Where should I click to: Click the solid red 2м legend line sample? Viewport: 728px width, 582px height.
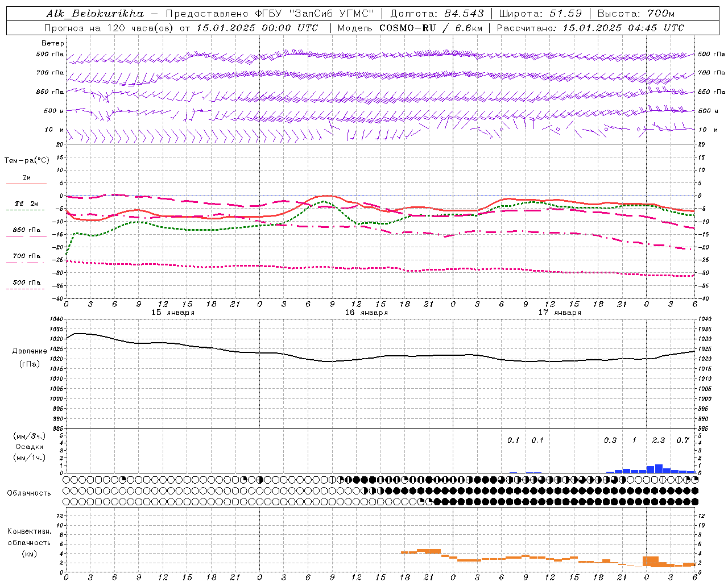[x=26, y=184]
